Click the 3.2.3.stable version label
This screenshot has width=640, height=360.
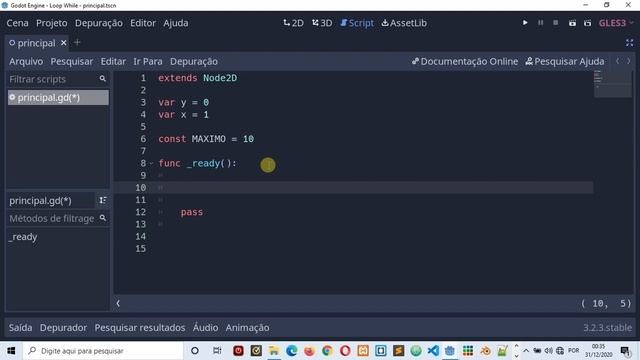607,327
